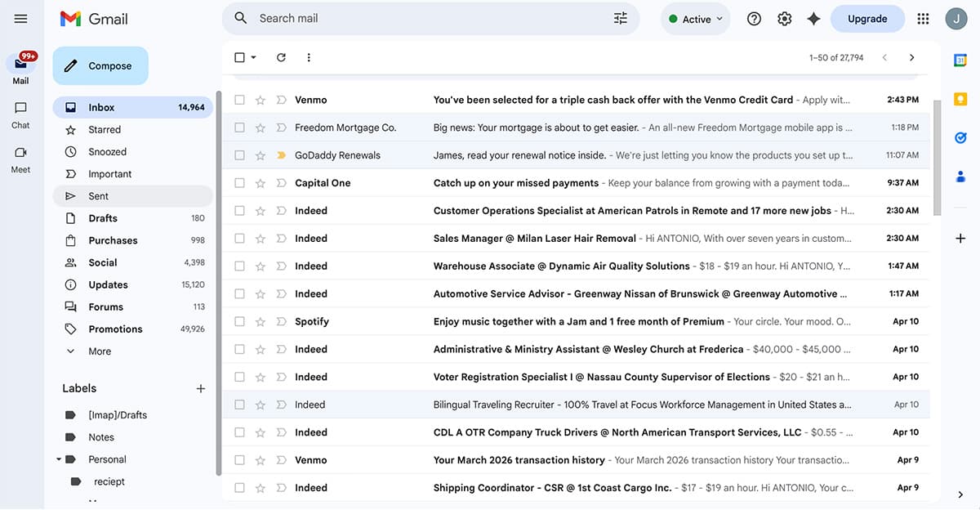
Task: Open Meet from the left rail
Action: click(x=20, y=159)
